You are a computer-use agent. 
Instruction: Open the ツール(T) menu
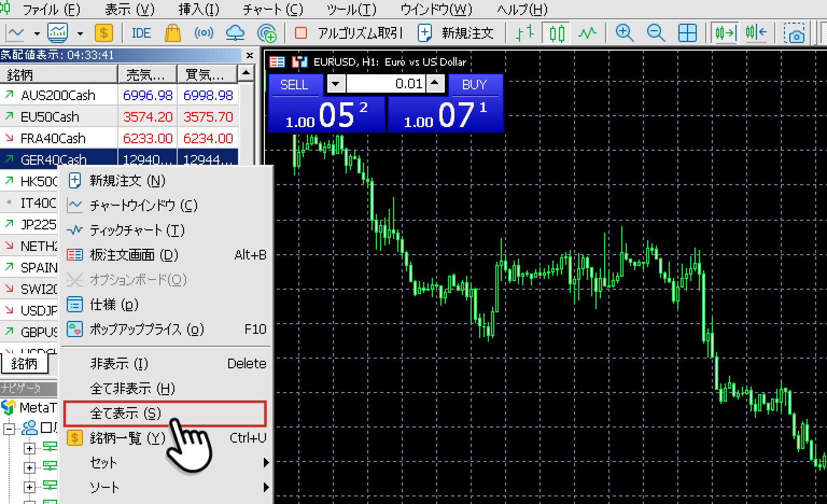pos(352,9)
